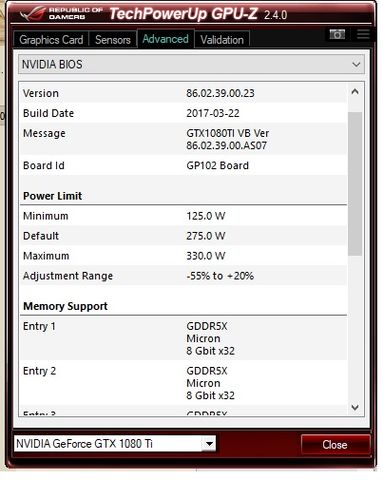The height and width of the screenshot is (480, 383).
Task: Select the Version row
Action: (183, 93)
